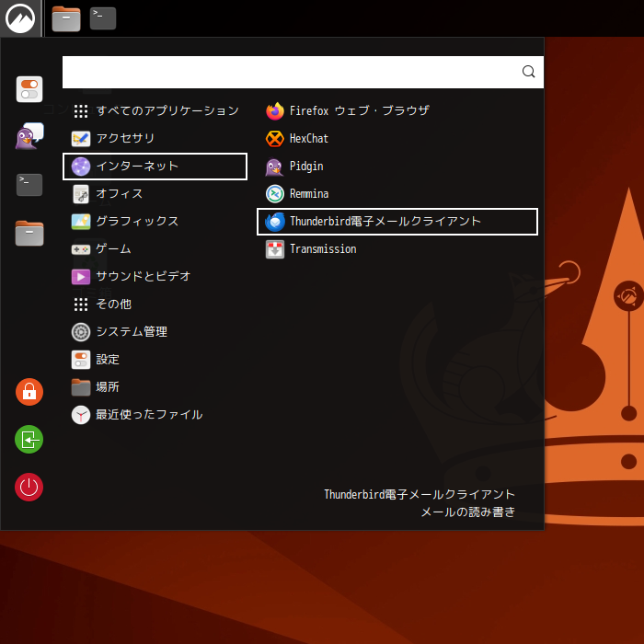Click the search magnifier icon

pyautogui.click(x=528, y=72)
